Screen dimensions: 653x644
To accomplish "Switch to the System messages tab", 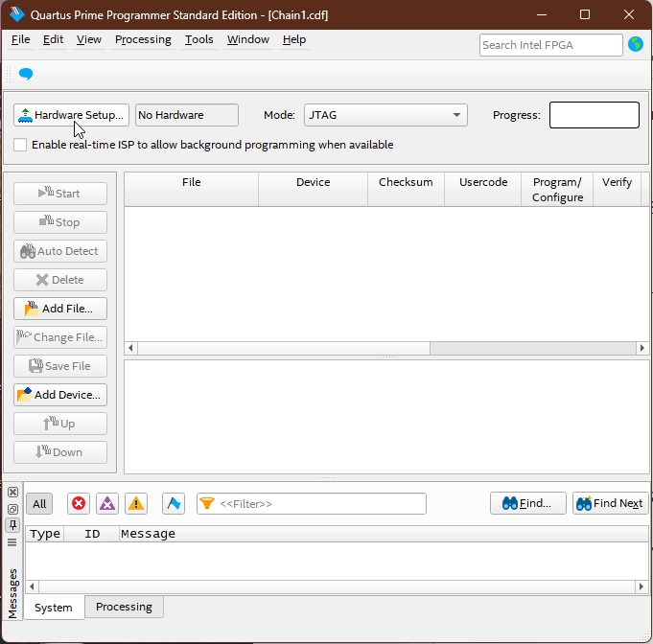I will [x=54, y=608].
